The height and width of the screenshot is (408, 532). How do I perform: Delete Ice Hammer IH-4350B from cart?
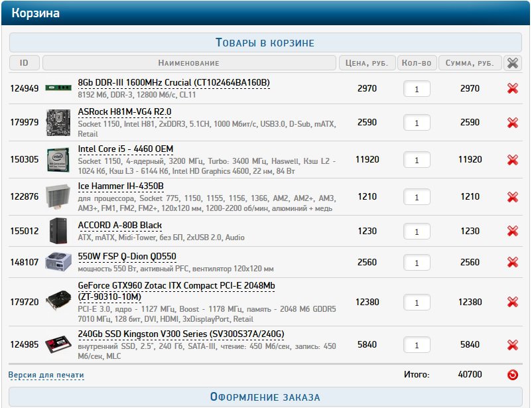(512, 197)
